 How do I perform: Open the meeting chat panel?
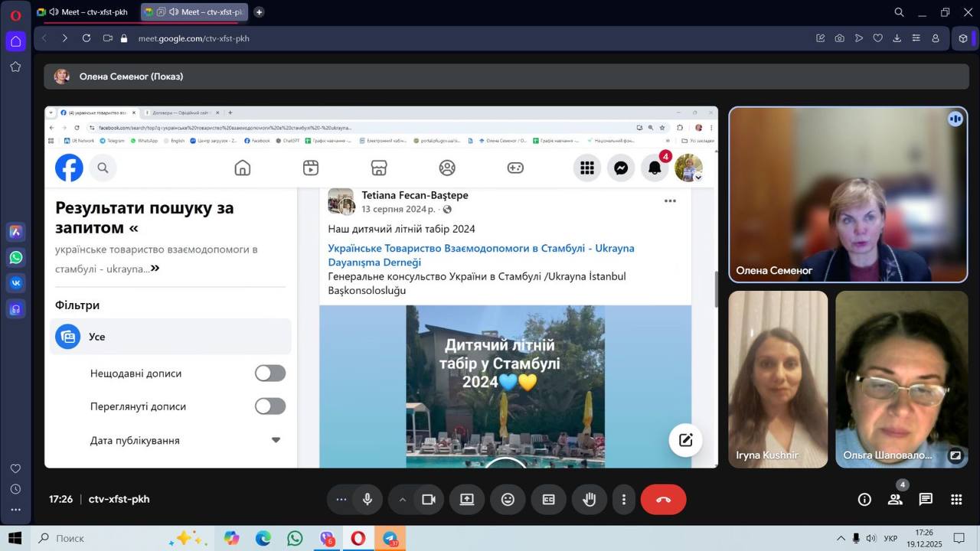point(926,500)
